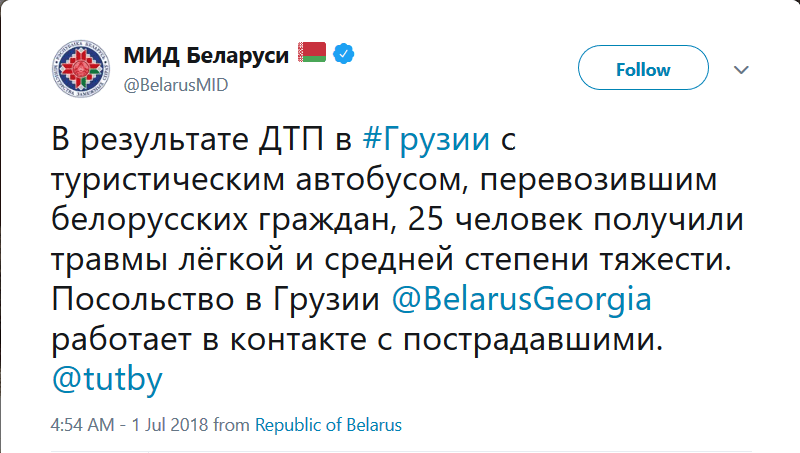Click the МИД Беларуси display name
The height and width of the screenshot is (453, 800).
(x=207, y=53)
